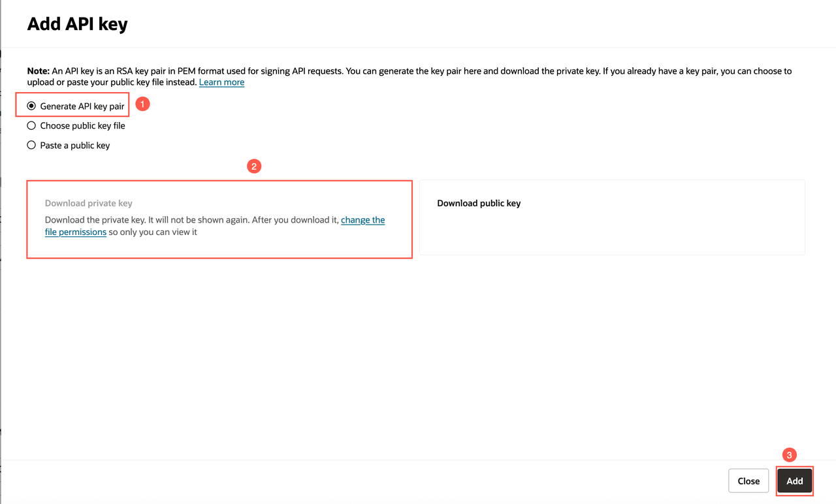
Task: Click the private key description sentence
Action: 215,226
